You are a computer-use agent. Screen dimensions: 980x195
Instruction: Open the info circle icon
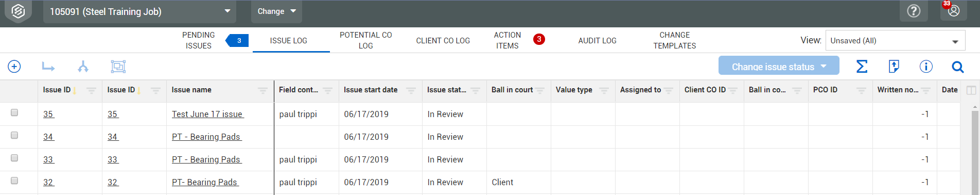click(x=926, y=67)
